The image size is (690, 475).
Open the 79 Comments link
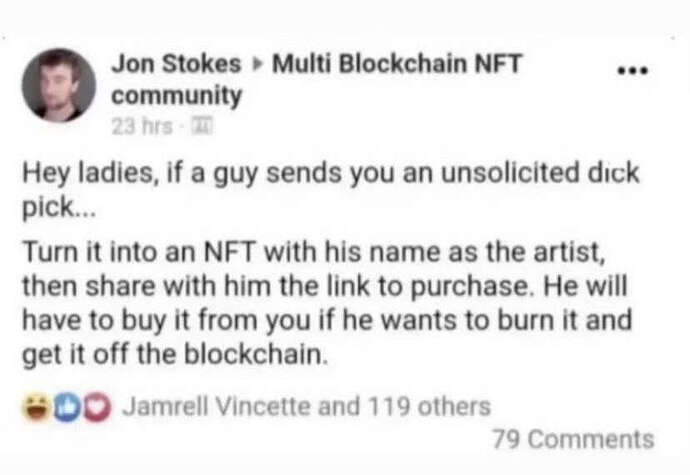[x=574, y=439]
